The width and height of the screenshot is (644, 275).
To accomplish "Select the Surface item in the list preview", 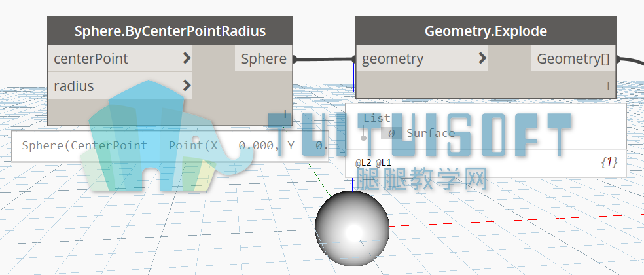I will click(431, 133).
